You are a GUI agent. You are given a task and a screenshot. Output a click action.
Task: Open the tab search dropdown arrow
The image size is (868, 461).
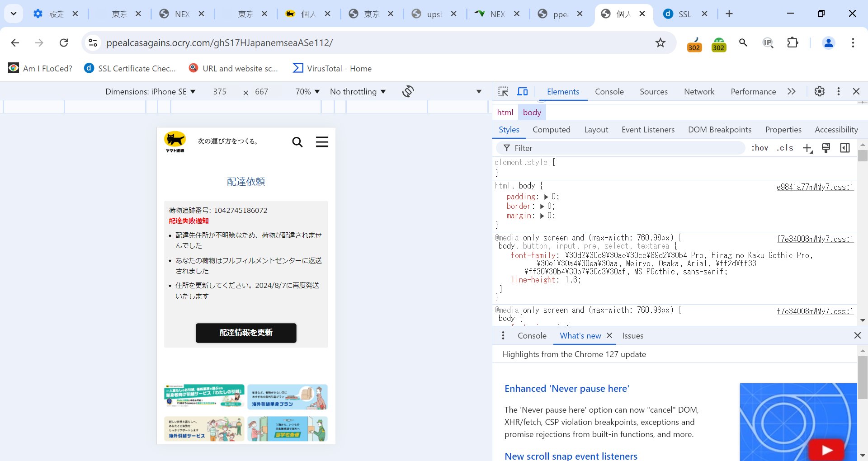tap(14, 14)
